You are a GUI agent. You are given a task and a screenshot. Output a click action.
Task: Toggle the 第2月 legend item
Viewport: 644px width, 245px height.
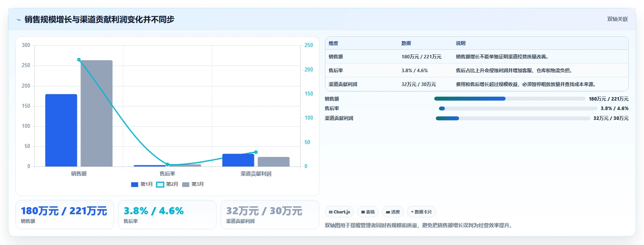(x=167, y=184)
